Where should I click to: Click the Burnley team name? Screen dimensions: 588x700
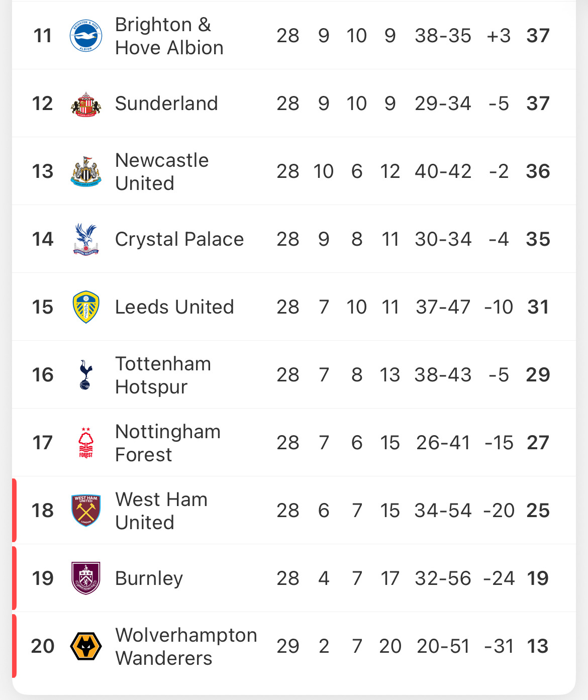tap(149, 578)
